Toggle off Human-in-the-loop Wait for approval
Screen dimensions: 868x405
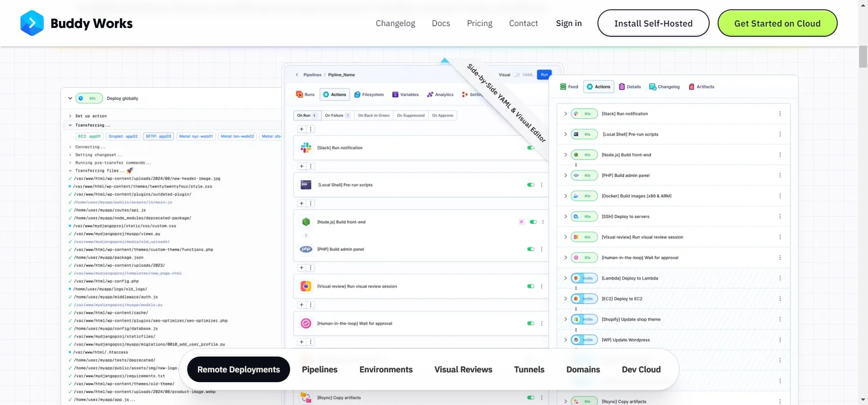(530, 323)
